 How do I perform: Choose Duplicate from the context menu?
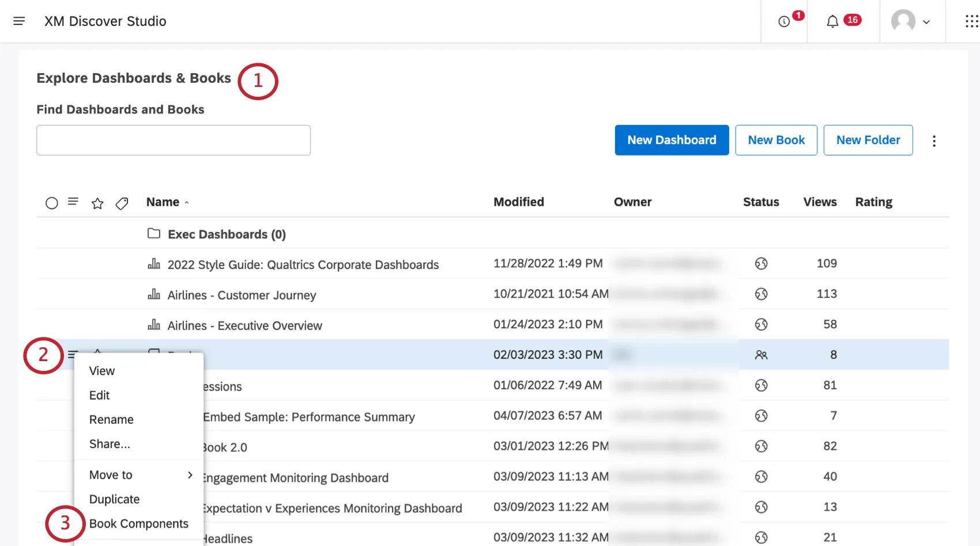click(114, 499)
